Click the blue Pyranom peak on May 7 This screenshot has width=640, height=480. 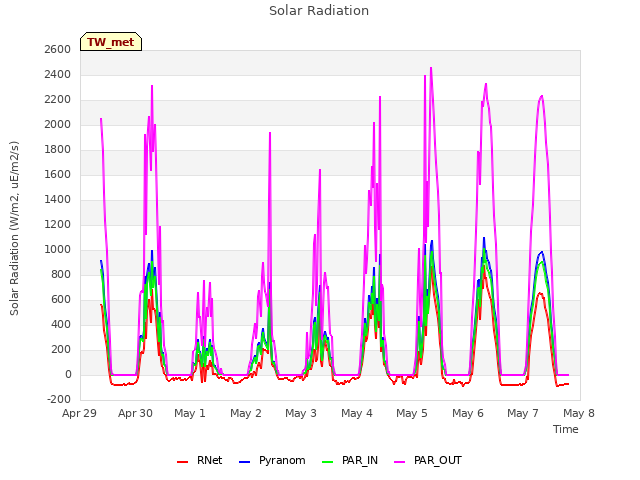click(542, 252)
